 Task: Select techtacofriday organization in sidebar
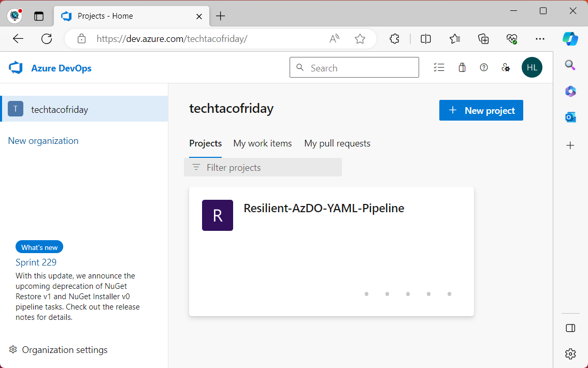click(x=85, y=109)
